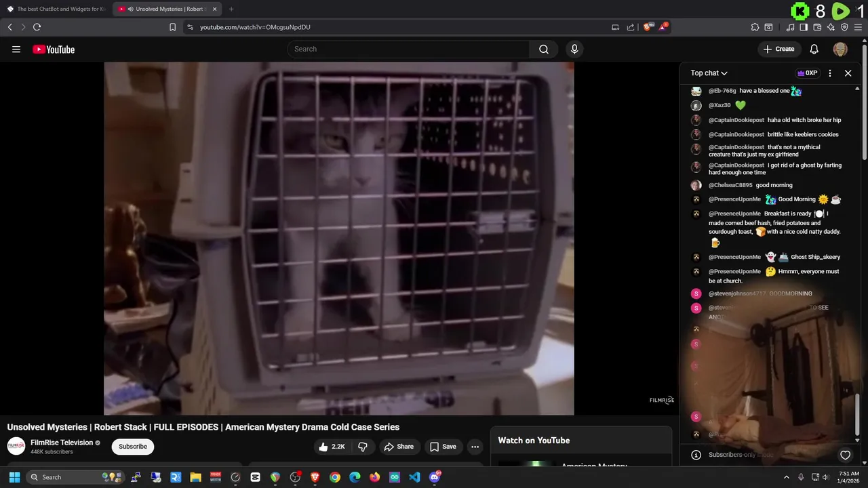The height and width of the screenshot is (488, 868).
Task: Go back with browser back arrow
Action: [x=9, y=27]
